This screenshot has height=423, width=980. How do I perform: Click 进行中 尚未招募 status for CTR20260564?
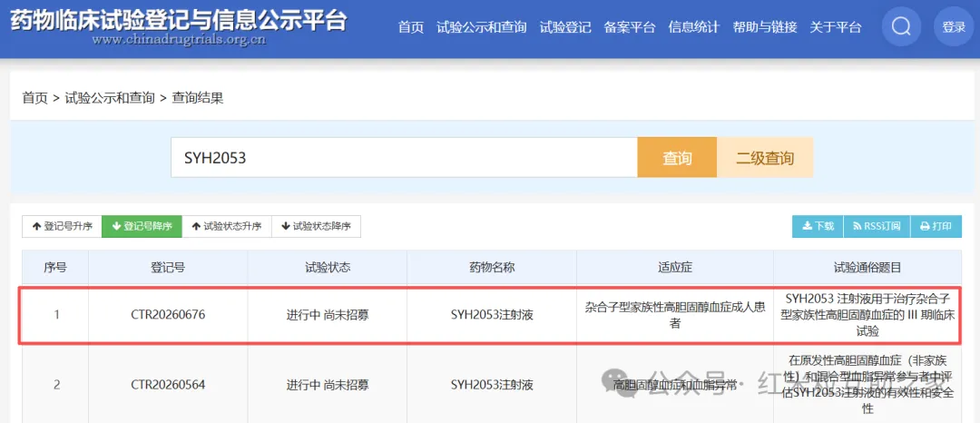pyautogui.click(x=328, y=385)
